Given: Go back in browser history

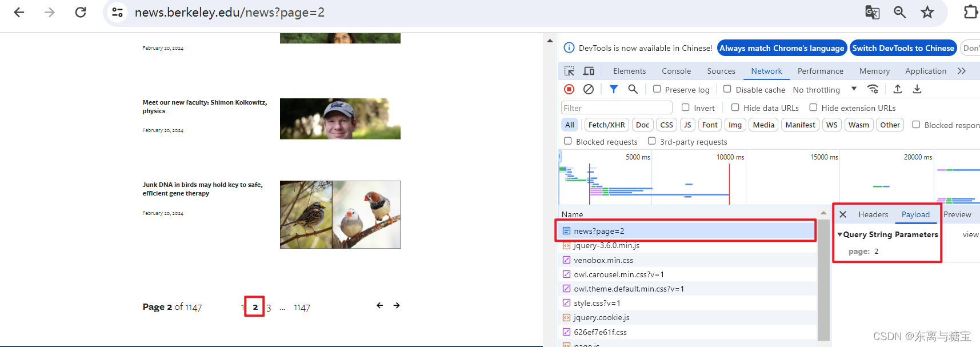Looking at the screenshot, I should (x=19, y=12).
